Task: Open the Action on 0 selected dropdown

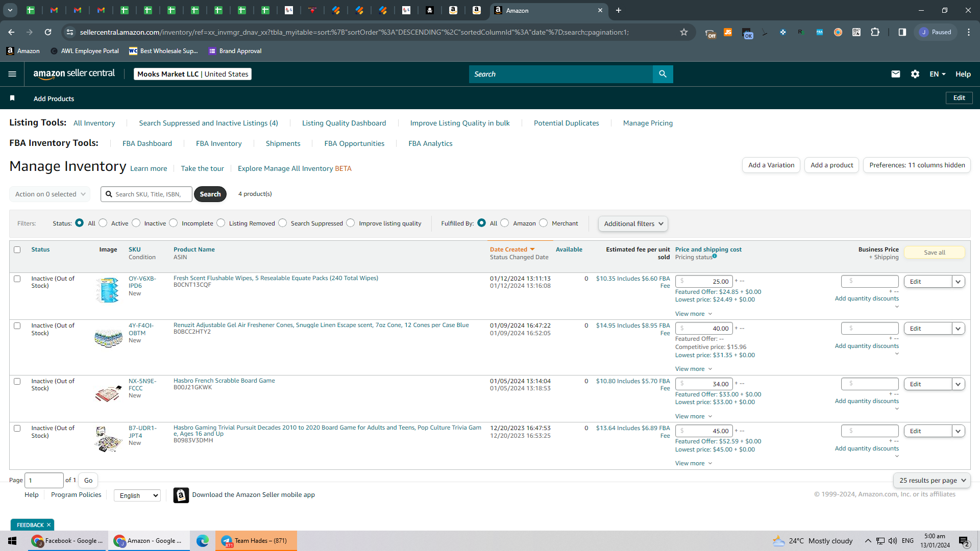Action: [x=50, y=194]
